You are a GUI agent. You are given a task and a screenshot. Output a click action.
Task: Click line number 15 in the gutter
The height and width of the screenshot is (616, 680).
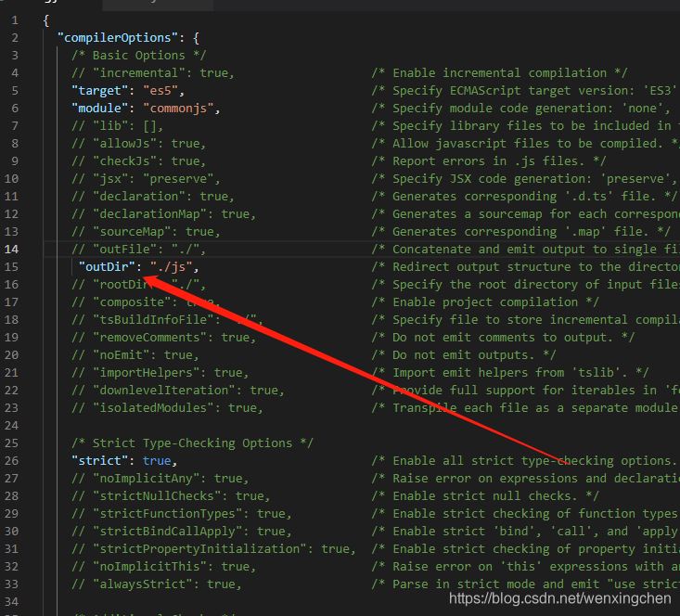14,266
